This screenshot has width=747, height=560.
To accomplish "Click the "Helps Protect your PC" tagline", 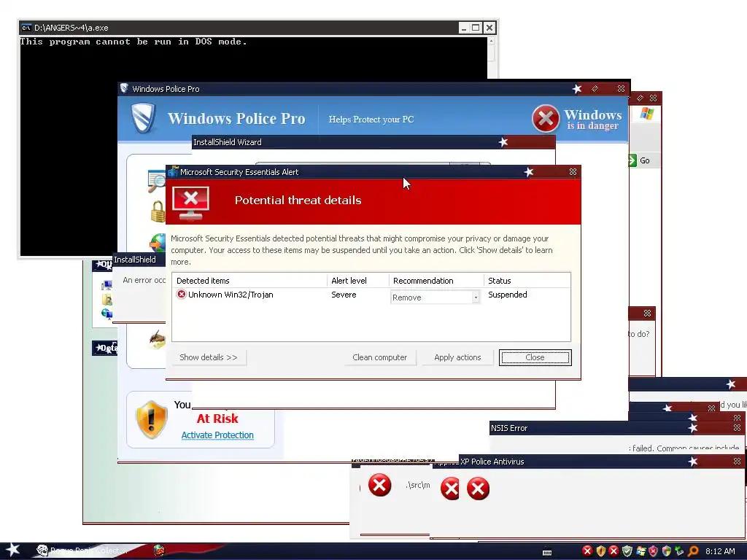I will point(371,120).
